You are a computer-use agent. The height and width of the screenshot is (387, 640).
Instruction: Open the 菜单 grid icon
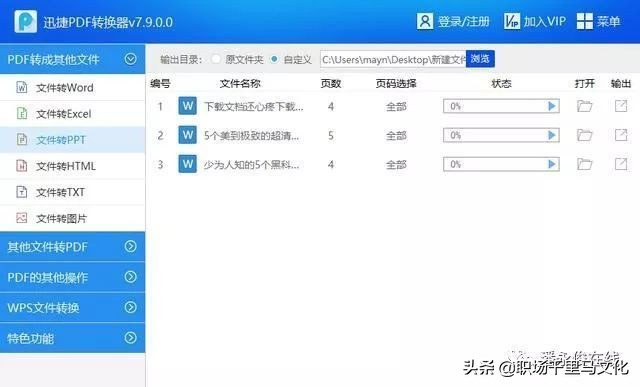(x=584, y=21)
